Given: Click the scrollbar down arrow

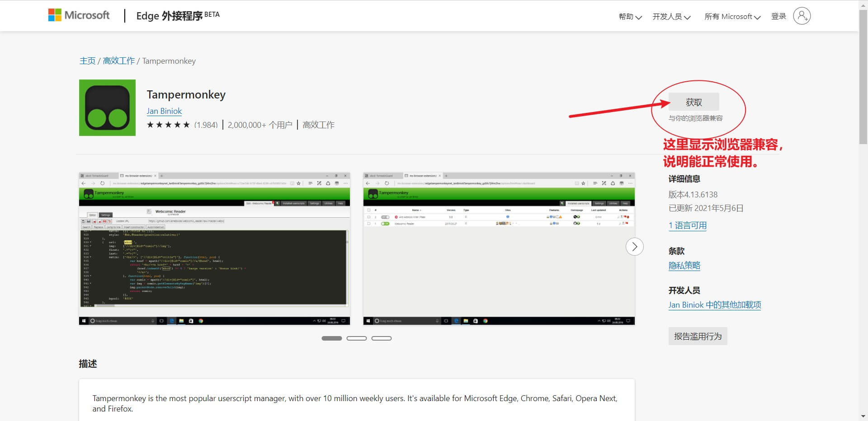Looking at the screenshot, I should click(863, 416).
